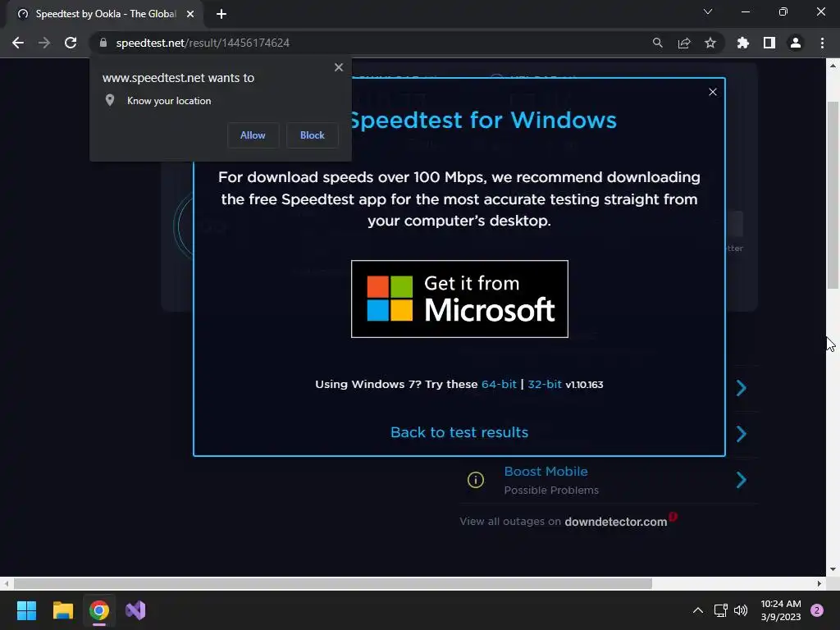Open Chrome three-dot menu
This screenshot has height=630, width=840.
tap(822, 43)
